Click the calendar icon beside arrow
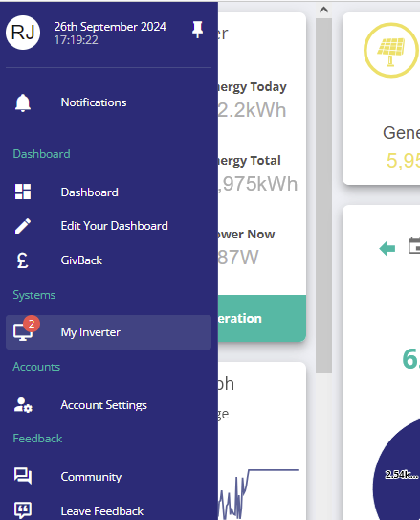This screenshot has width=420, height=520. (414, 246)
